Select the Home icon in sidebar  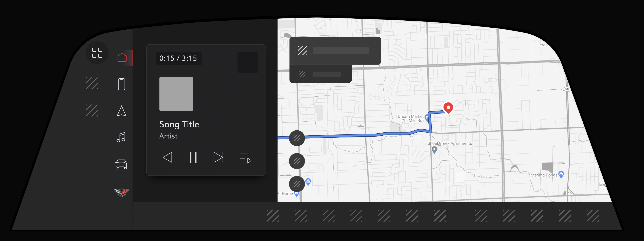tap(122, 57)
